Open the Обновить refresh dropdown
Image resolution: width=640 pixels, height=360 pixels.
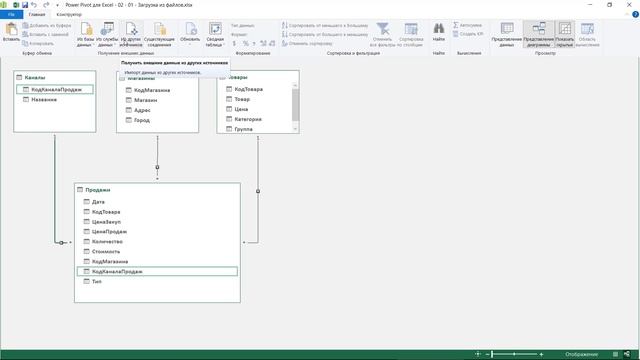pos(190,34)
